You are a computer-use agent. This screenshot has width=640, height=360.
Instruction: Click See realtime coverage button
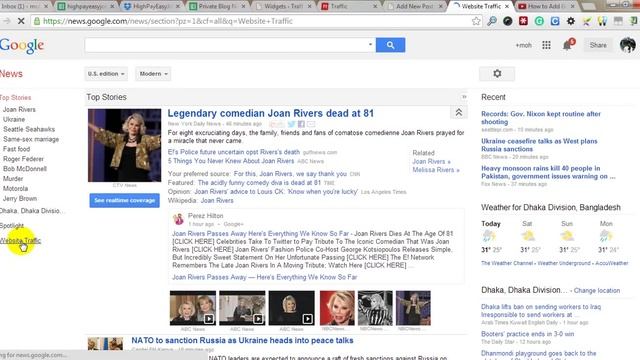pyautogui.click(x=124, y=200)
